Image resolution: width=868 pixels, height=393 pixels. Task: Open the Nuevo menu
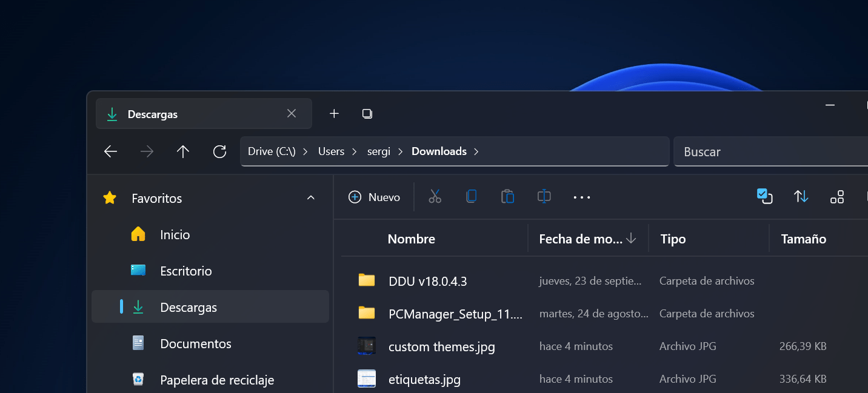click(x=374, y=197)
